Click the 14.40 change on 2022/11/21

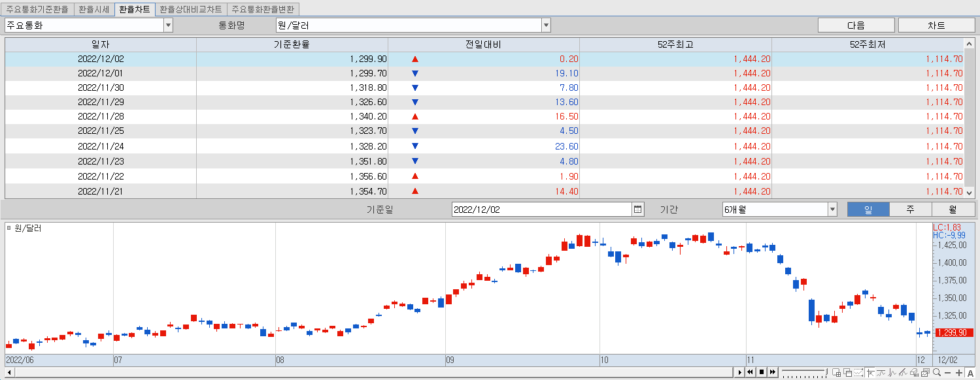coord(567,191)
